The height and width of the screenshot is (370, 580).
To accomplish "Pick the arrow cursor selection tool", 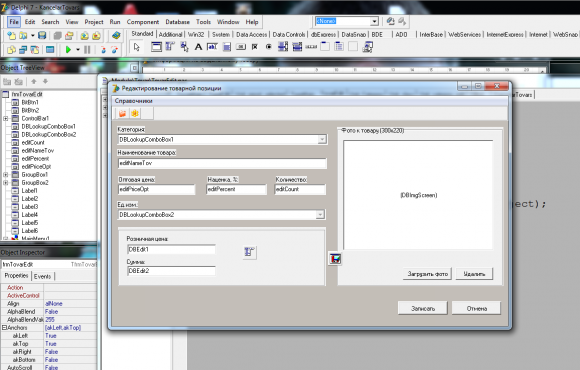I will (136, 47).
